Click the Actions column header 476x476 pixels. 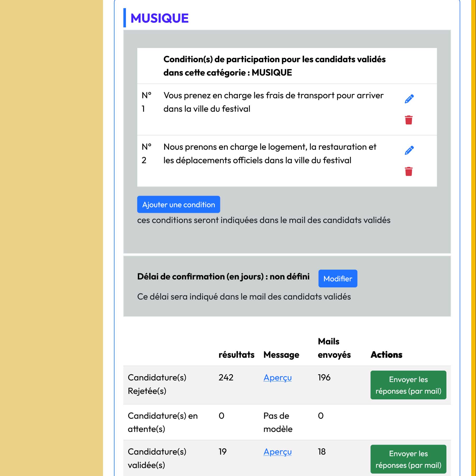[x=386, y=355]
